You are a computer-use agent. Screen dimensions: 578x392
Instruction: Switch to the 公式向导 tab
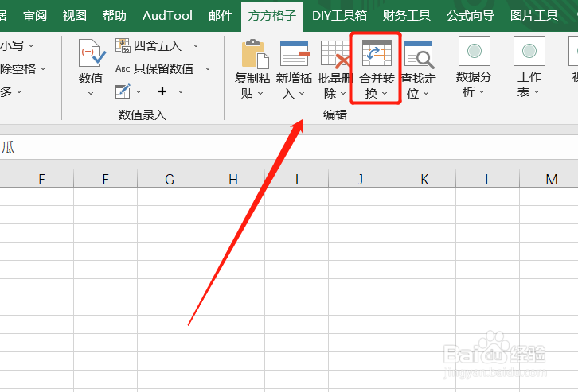coord(471,15)
